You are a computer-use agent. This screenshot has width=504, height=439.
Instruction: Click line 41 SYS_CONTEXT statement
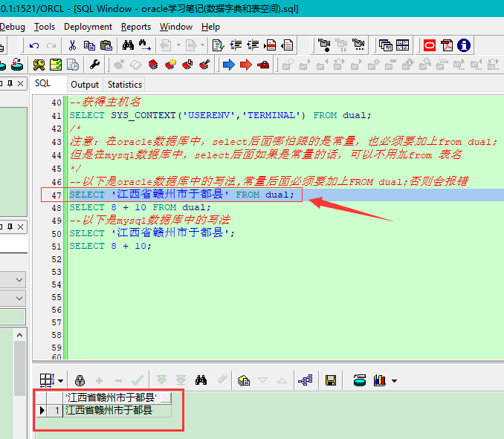pos(221,115)
